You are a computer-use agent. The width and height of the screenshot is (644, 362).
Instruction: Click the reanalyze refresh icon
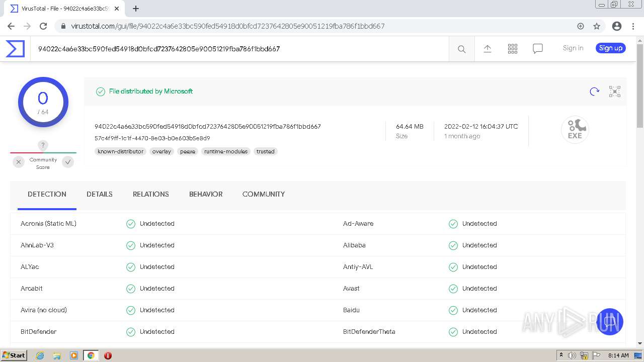(x=594, y=91)
